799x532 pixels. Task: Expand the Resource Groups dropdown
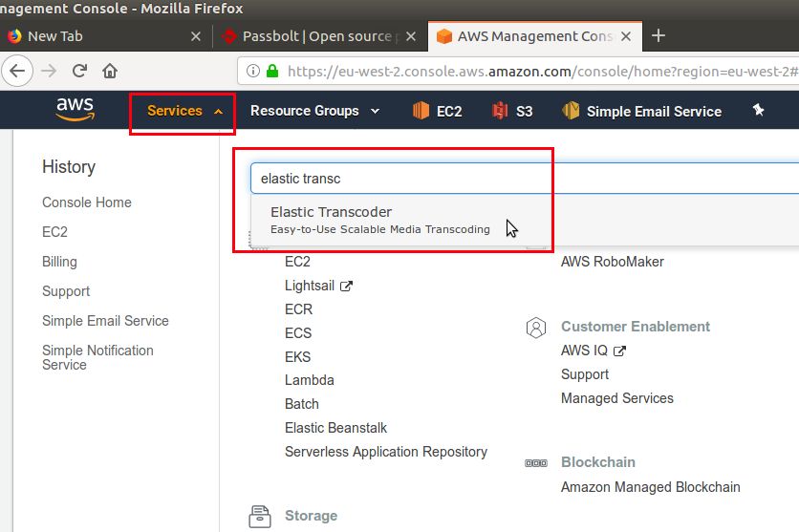314,111
